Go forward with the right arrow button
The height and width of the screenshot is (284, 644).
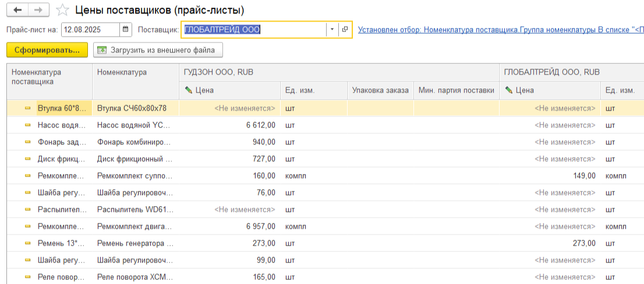coord(38,10)
